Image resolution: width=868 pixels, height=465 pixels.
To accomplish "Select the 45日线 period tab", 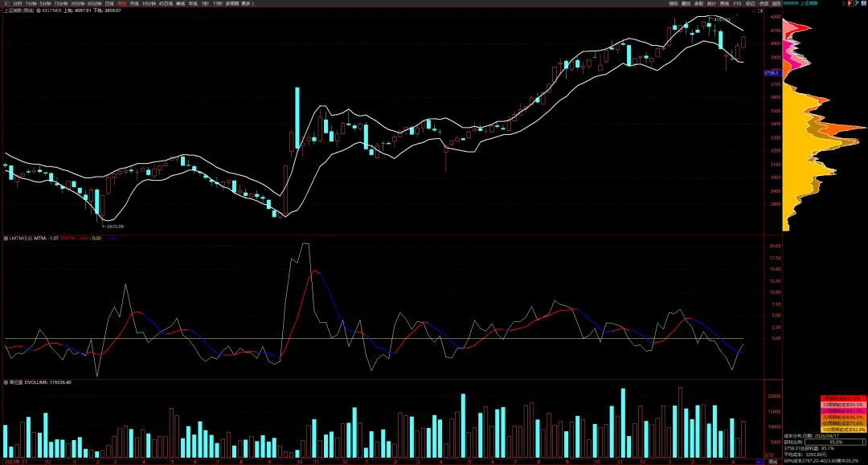I will point(166,3).
